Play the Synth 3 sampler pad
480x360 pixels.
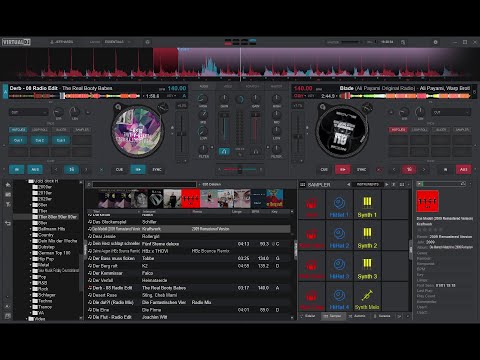(x=367, y=266)
